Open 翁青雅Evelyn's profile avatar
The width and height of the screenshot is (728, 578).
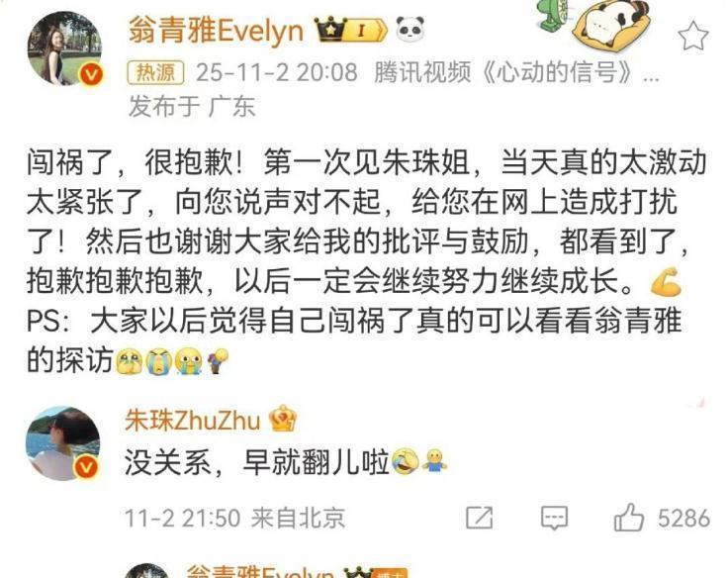click(64, 48)
